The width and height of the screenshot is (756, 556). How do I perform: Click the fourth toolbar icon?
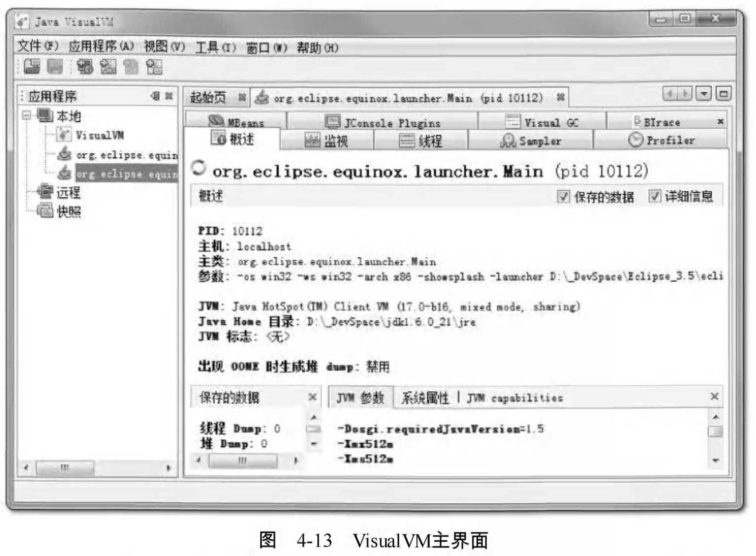[108, 67]
